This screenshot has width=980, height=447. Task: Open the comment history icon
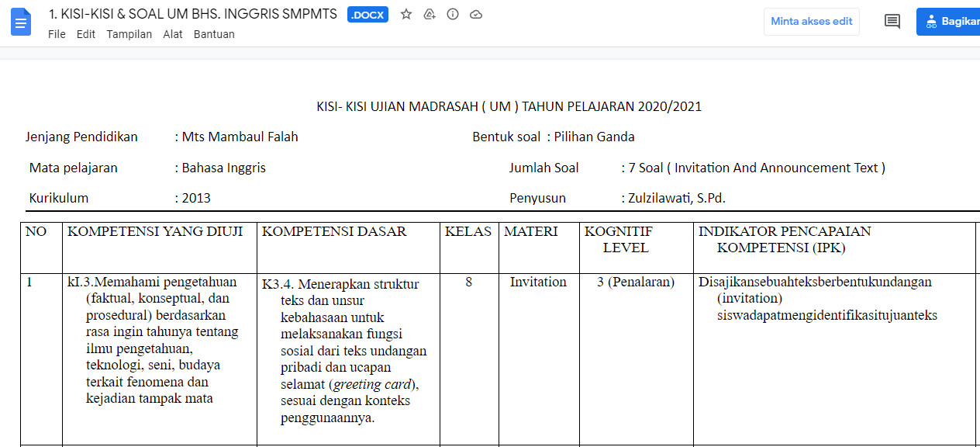[x=892, y=22]
